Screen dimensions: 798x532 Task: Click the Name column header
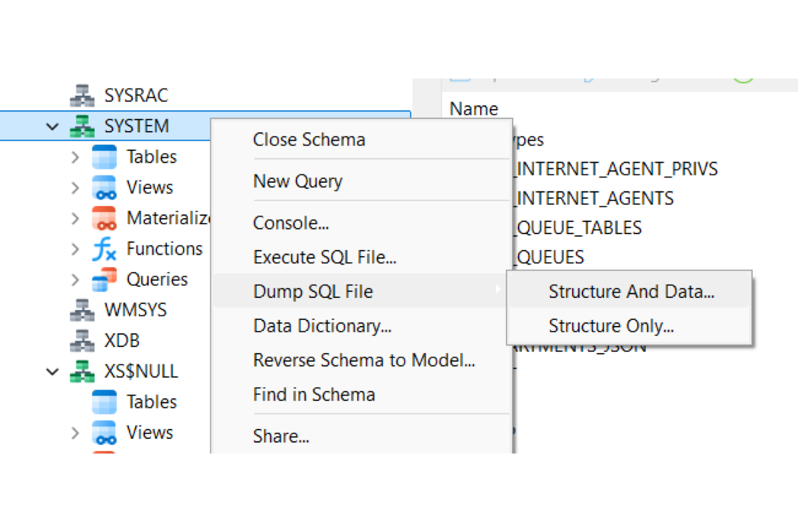pyautogui.click(x=474, y=108)
